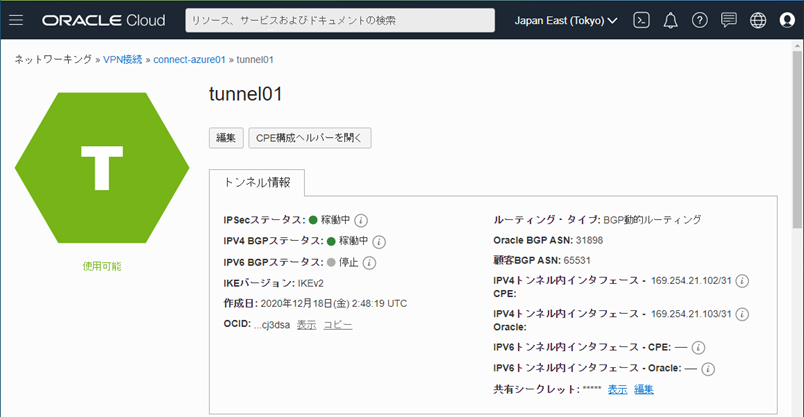Click the tunnel01 breadcrumb text
The image size is (804, 417).
click(x=255, y=59)
